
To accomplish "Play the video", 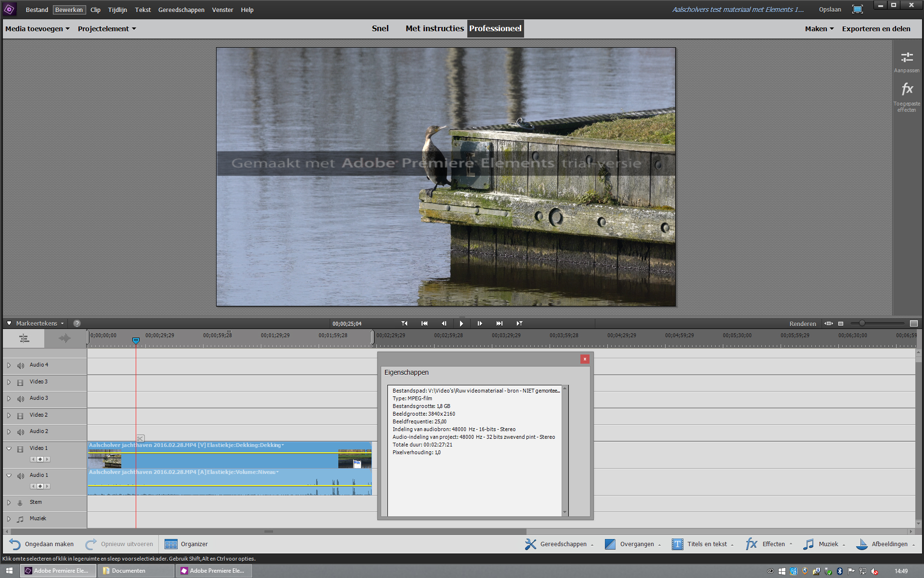I will [x=461, y=324].
